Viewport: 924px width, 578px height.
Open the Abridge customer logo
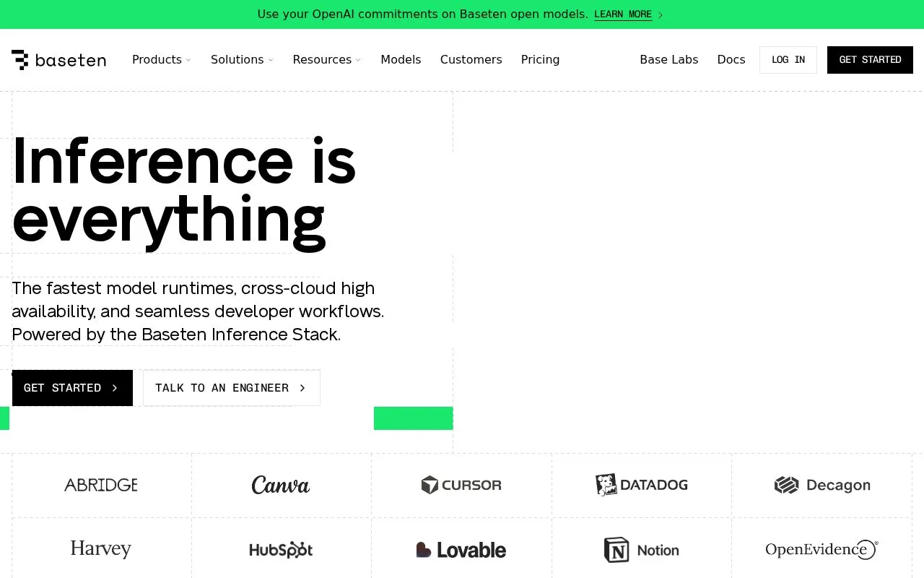click(x=101, y=485)
